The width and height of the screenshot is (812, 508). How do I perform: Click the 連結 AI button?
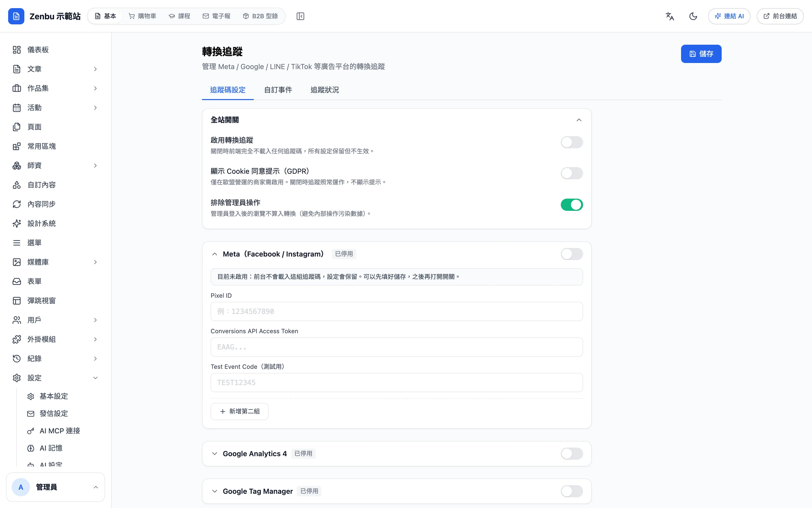(x=729, y=16)
